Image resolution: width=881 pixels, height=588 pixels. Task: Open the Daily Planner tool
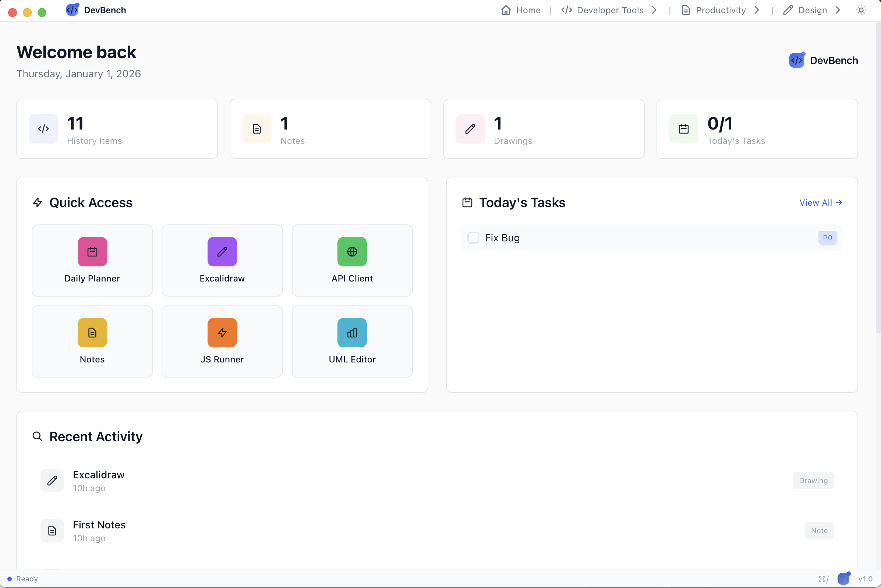pos(92,260)
